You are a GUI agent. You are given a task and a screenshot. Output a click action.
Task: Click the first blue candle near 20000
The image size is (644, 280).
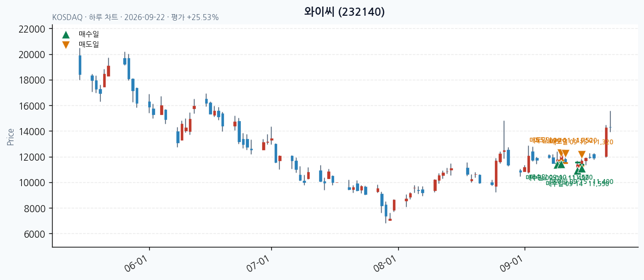[x=80, y=65]
